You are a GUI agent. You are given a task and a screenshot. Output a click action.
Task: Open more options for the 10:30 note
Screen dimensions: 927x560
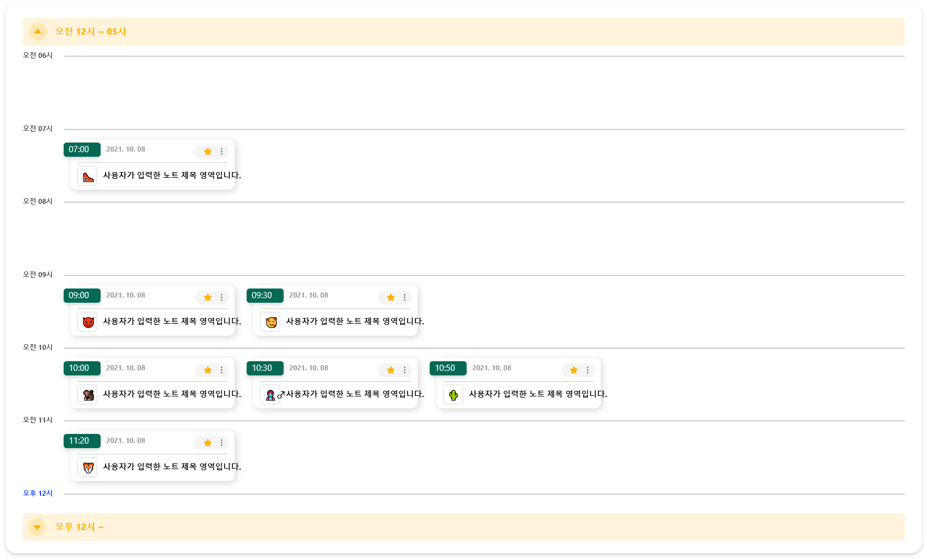405,370
